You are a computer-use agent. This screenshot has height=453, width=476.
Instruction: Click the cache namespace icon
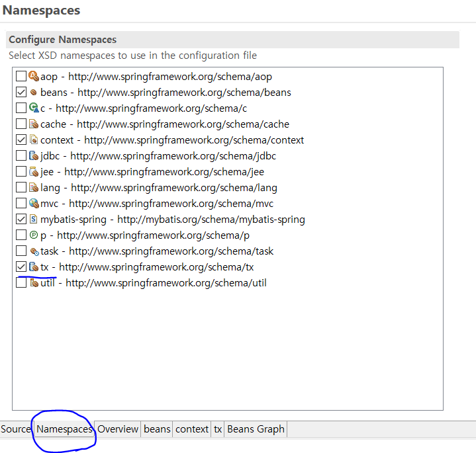tap(34, 124)
